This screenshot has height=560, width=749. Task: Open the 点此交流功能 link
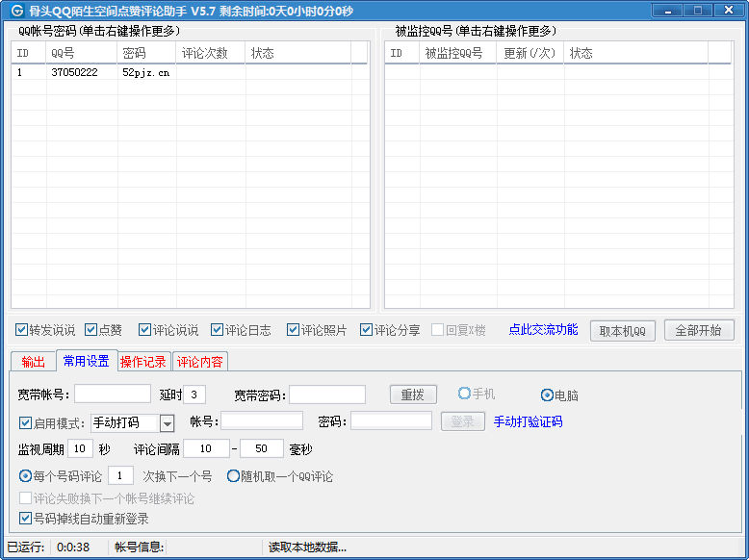click(543, 329)
